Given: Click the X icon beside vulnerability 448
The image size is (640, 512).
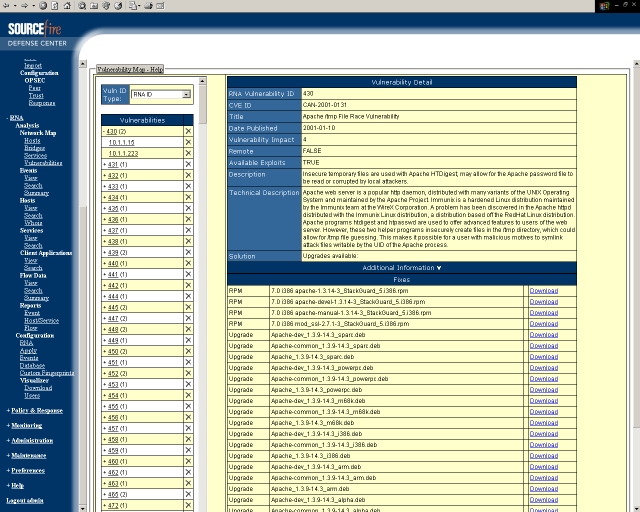Looking at the screenshot, I should [188, 329].
